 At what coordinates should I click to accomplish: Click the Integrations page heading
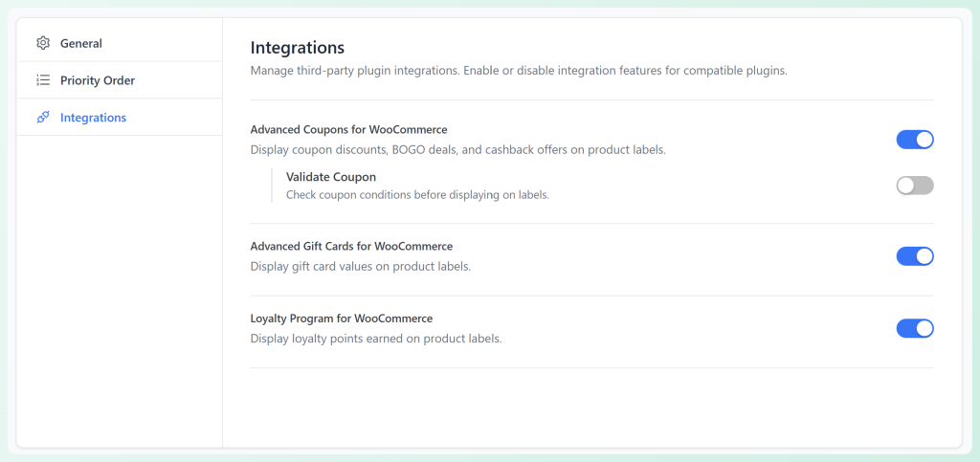tap(298, 48)
